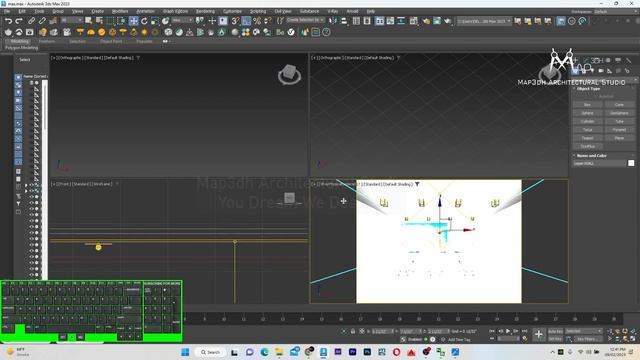
Task: Open Render Setup teapot icon
Action: tap(426, 21)
